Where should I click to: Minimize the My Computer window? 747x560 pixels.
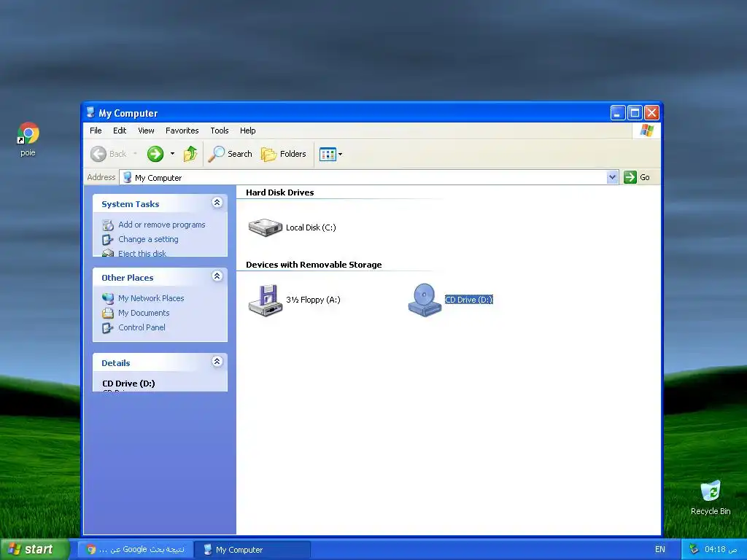[x=618, y=113]
